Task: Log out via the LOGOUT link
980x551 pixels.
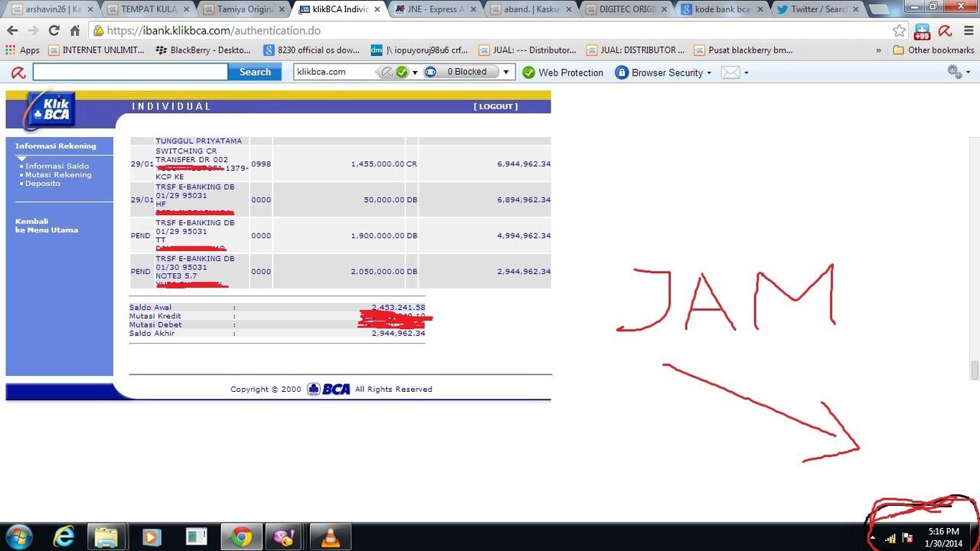Action: coord(495,106)
